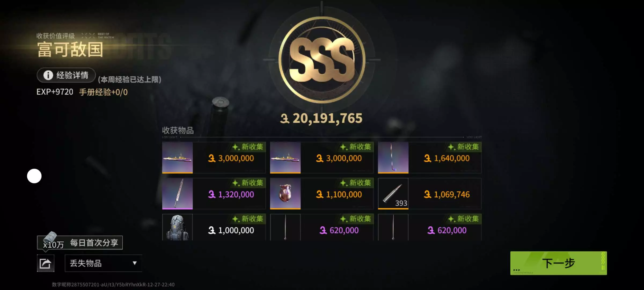
Task: Tap the white floating circle button
Action: point(34,176)
